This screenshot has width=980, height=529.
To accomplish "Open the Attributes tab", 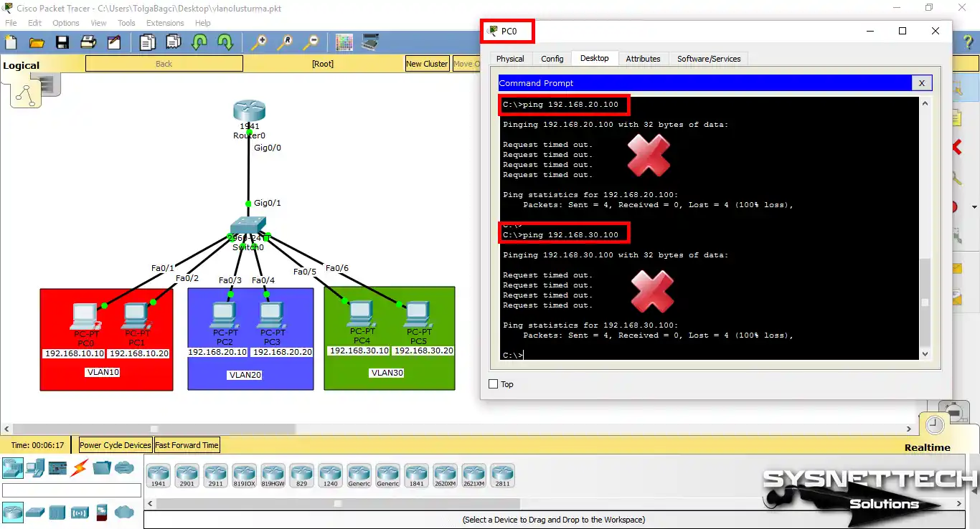I will (643, 59).
